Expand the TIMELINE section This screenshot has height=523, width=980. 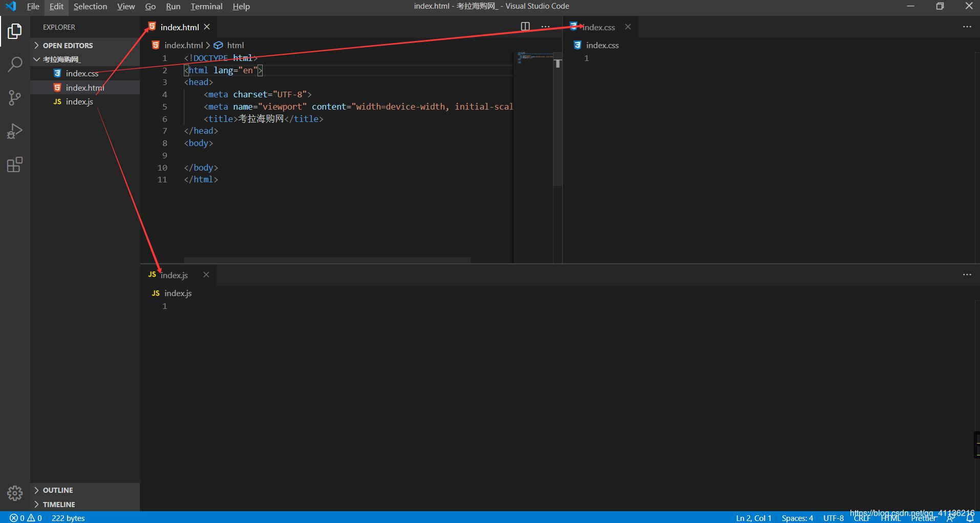(x=85, y=505)
